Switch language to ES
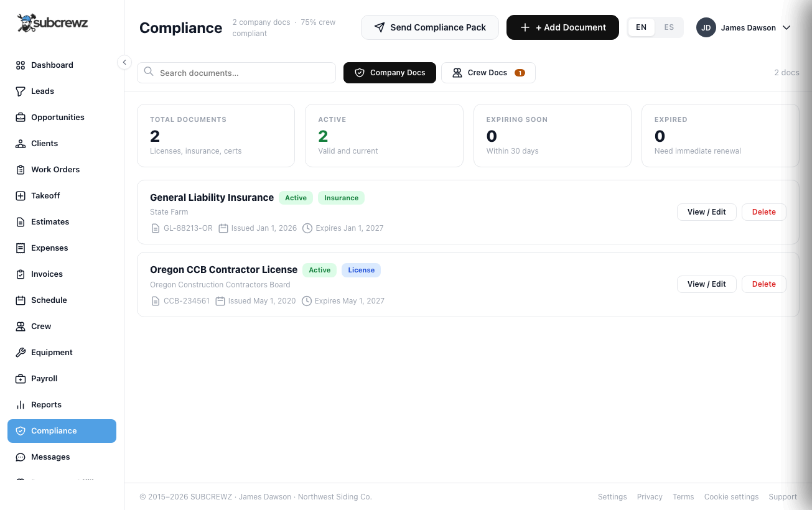The image size is (812, 510). [x=669, y=27]
